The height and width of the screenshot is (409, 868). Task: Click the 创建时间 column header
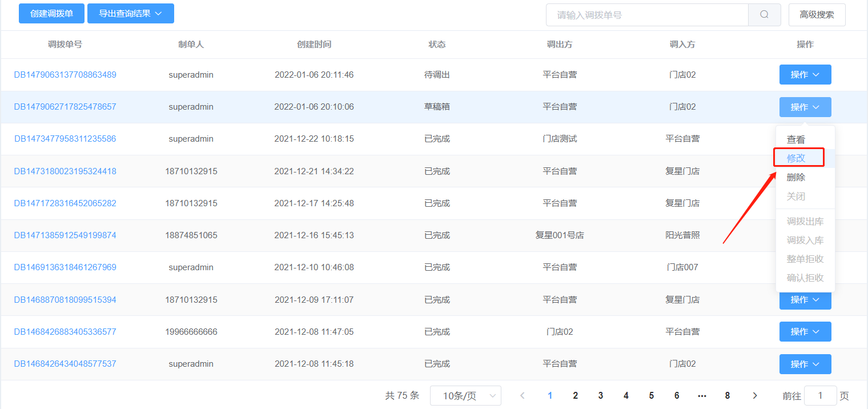tap(314, 45)
